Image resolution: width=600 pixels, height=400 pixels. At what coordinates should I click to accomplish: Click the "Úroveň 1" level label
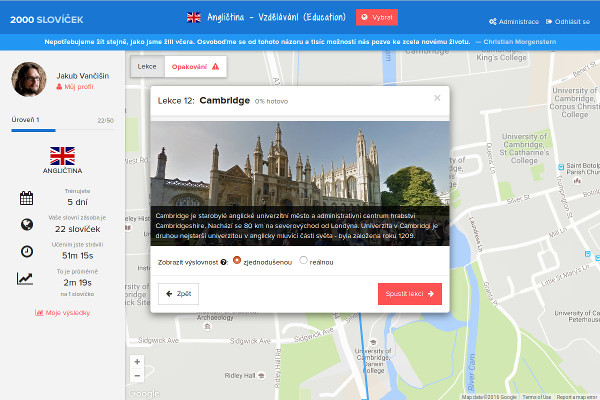[x=25, y=120]
